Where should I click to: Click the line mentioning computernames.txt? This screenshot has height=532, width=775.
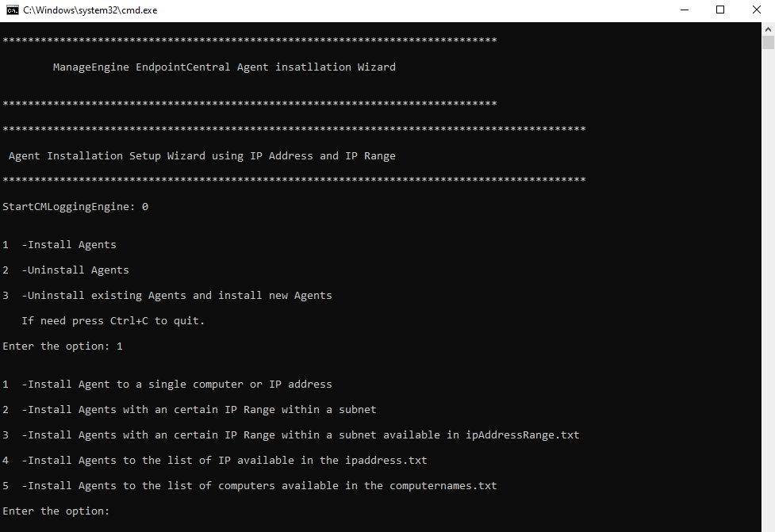[x=250, y=485]
